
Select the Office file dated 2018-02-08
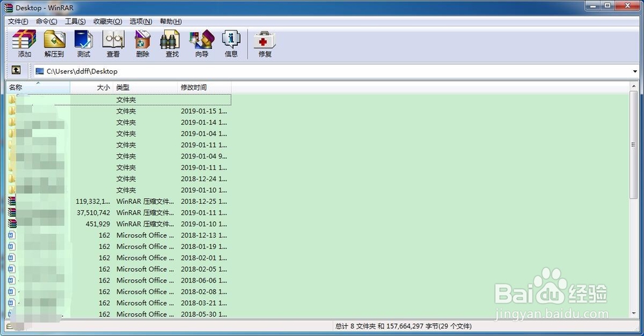[118, 292]
